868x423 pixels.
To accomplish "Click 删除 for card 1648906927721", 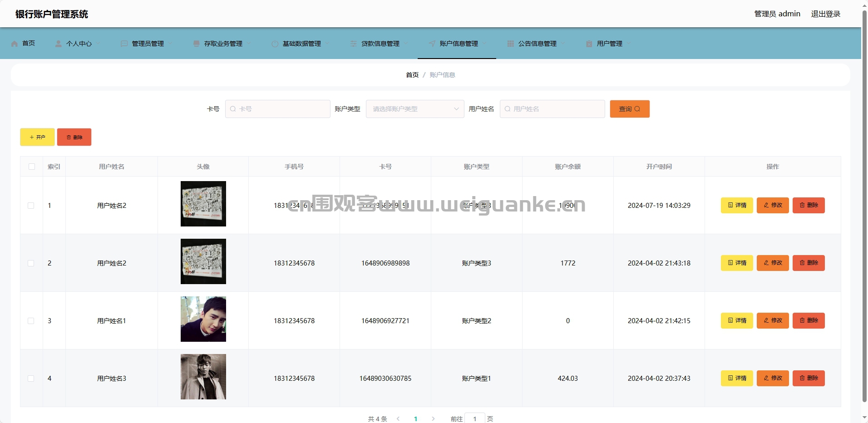I will [x=809, y=321].
